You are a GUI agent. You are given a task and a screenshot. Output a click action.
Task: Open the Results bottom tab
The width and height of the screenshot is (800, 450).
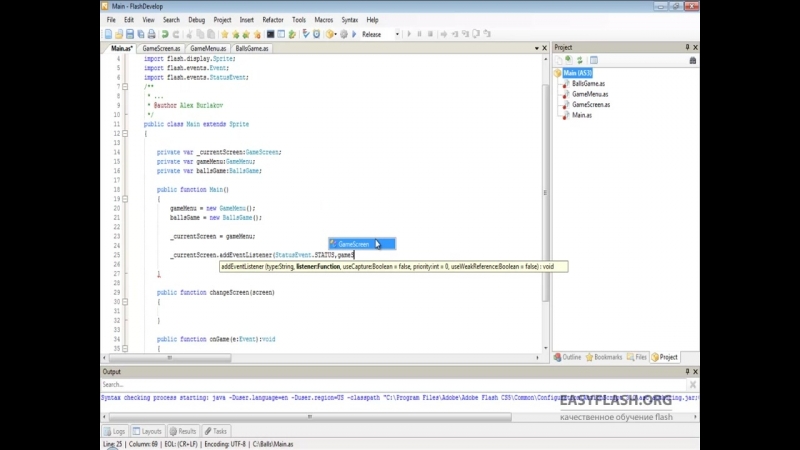click(x=183, y=431)
